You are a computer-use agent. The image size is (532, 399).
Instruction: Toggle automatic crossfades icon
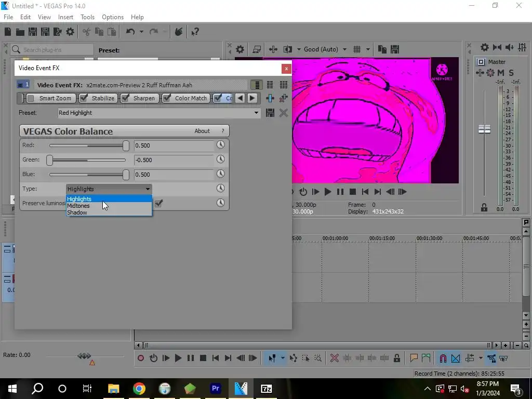[x=456, y=358]
